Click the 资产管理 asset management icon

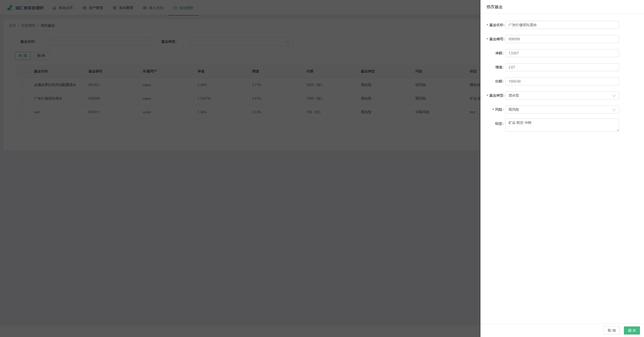84,8
